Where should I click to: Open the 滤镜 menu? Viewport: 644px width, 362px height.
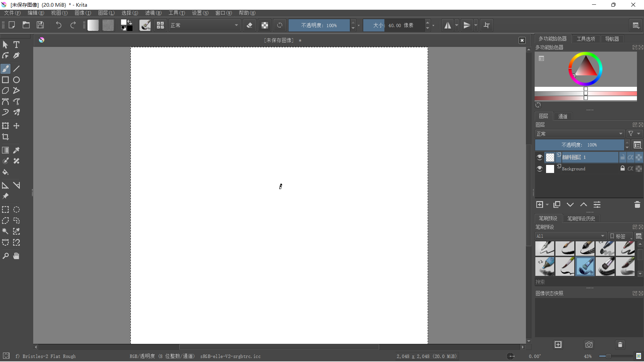click(x=153, y=13)
